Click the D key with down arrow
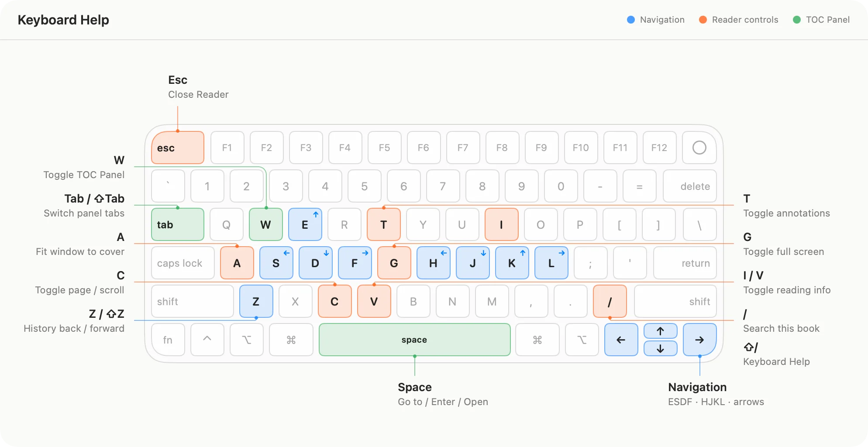The image size is (868, 447). 316,263
